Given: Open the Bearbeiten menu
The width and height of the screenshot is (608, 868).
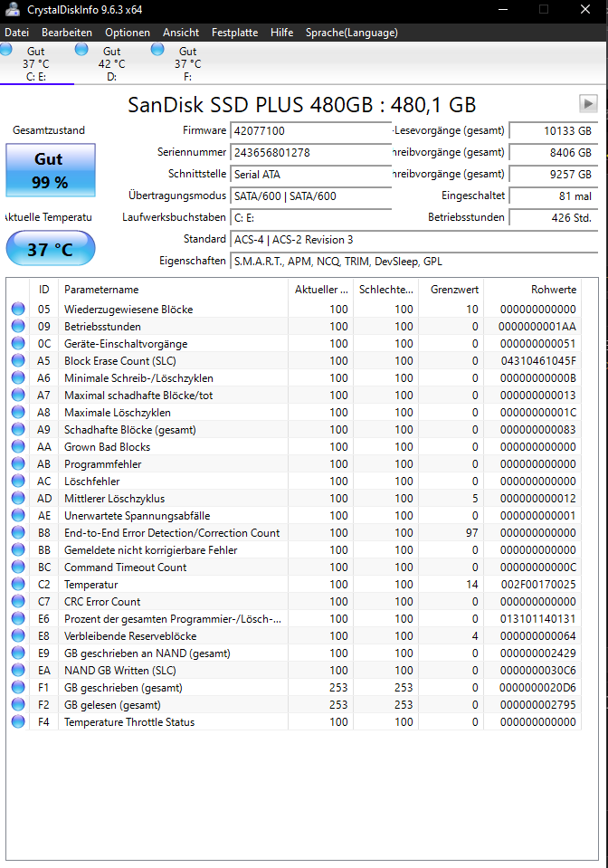Looking at the screenshot, I should (x=67, y=33).
